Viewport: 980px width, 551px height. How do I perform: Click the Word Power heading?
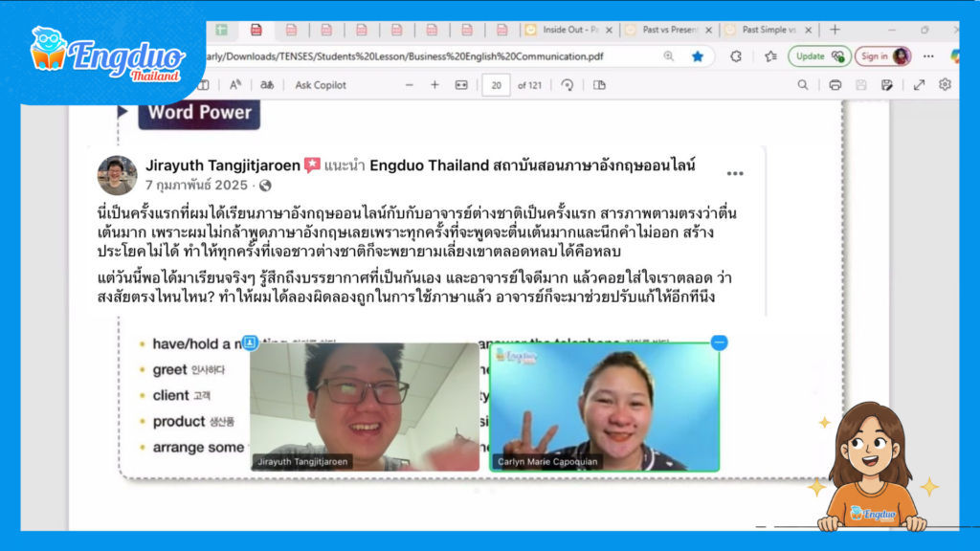(x=199, y=113)
